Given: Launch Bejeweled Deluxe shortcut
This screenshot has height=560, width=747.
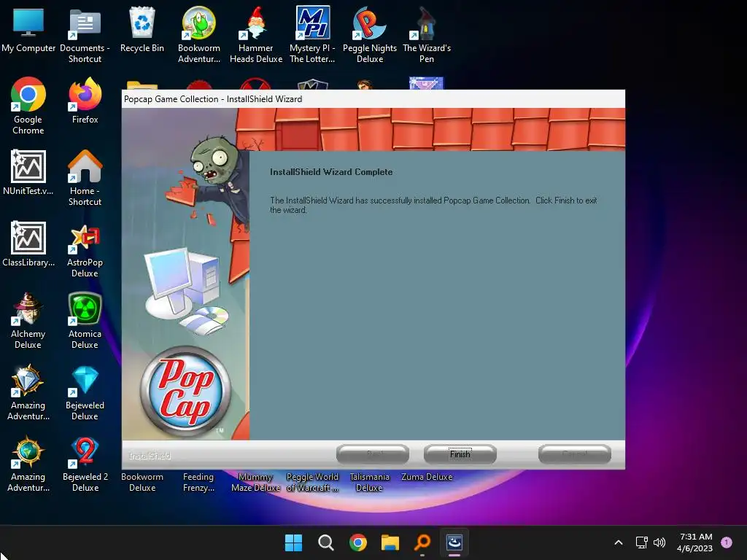Looking at the screenshot, I should coord(85,392).
